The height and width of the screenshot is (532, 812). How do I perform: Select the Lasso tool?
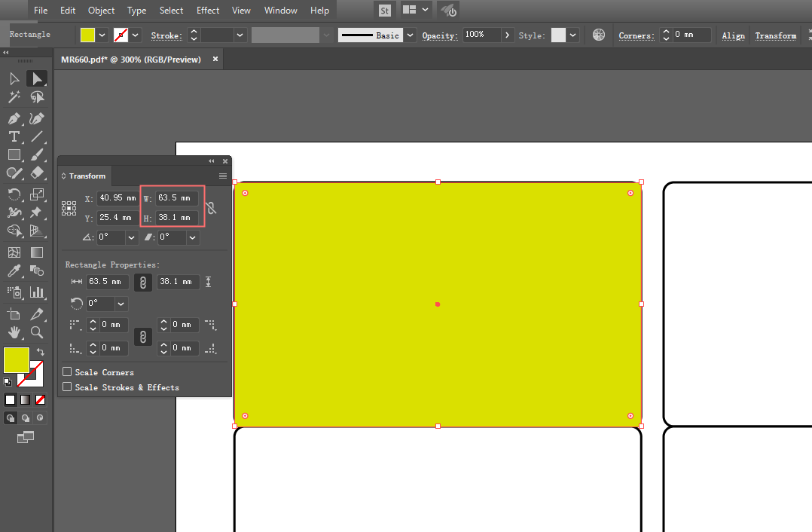[37, 97]
